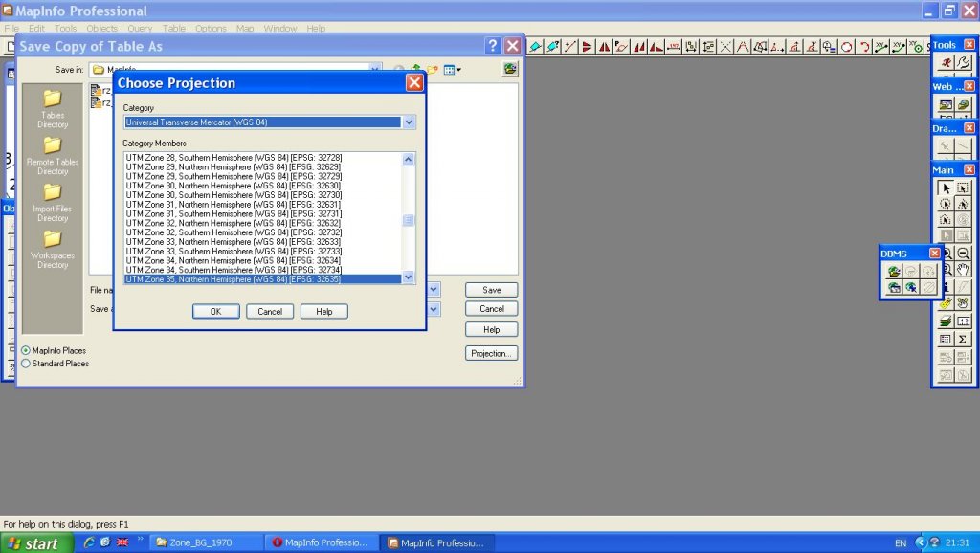Click the red curved undo arrow icon
This screenshot has height=553, width=980.
pyautogui.click(x=864, y=46)
